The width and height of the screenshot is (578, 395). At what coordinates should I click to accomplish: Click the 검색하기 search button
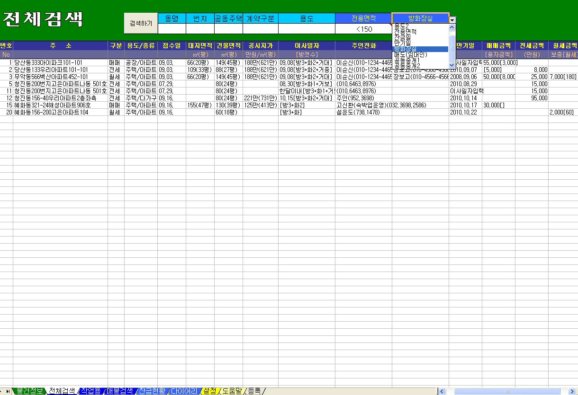(x=141, y=23)
